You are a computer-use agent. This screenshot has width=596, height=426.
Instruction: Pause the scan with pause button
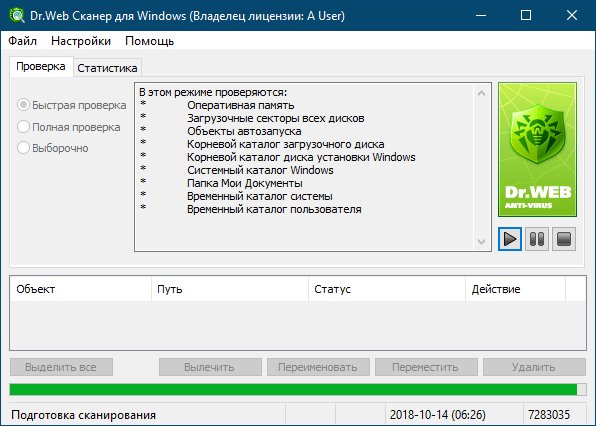(537, 239)
